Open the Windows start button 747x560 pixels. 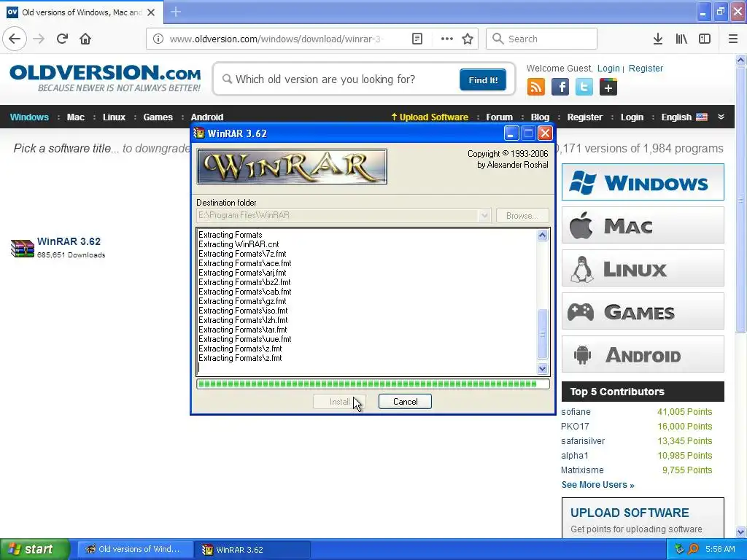tap(34, 550)
